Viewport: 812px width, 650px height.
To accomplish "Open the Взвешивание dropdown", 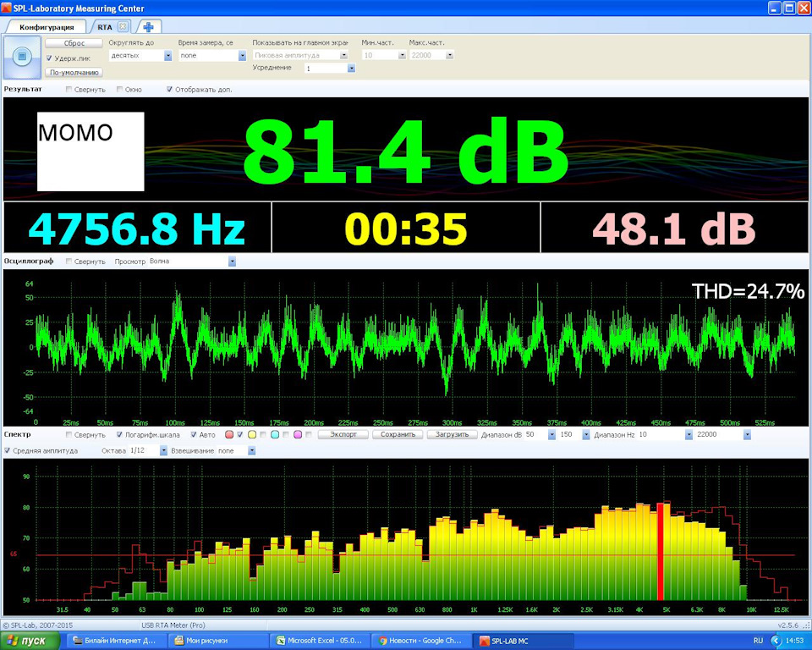I will pos(251,450).
